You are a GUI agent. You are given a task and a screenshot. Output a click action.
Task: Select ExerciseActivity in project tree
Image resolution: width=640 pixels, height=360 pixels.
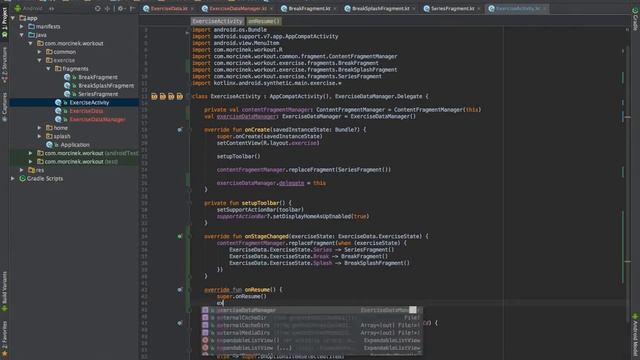click(89, 102)
